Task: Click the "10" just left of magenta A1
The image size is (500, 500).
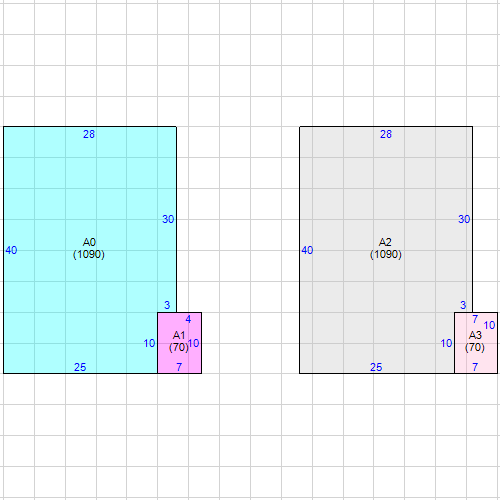Action: [x=149, y=343]
